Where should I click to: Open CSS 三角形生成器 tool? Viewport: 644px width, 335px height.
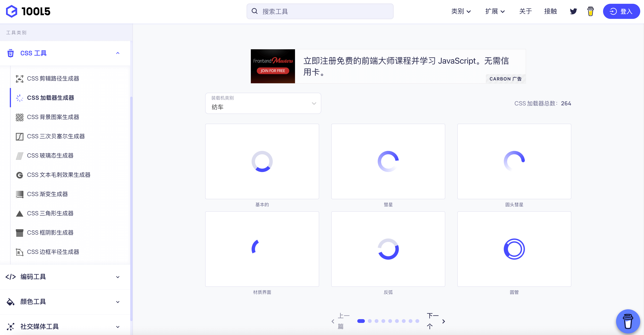(x=50, y=213)
